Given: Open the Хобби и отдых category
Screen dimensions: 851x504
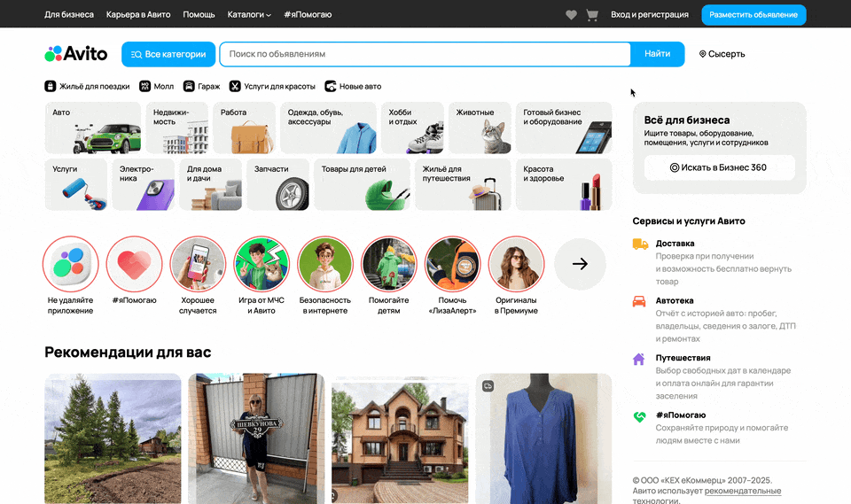Looking at the screenshot, I should [412, 128].
